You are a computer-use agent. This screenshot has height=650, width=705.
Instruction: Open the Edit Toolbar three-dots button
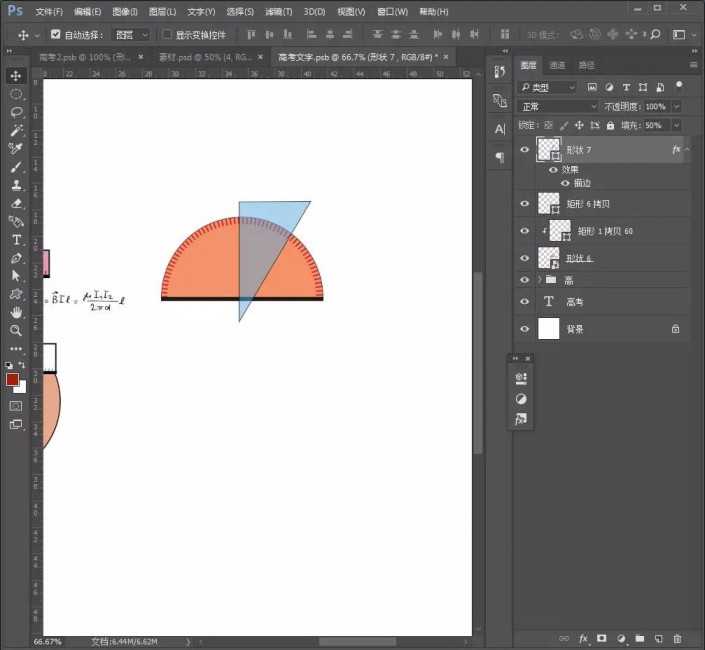16,348
